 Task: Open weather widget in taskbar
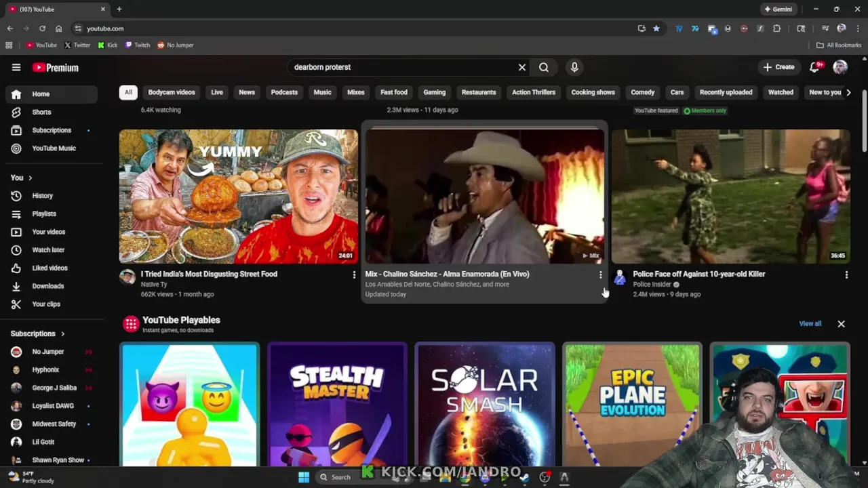click(30, 476)
